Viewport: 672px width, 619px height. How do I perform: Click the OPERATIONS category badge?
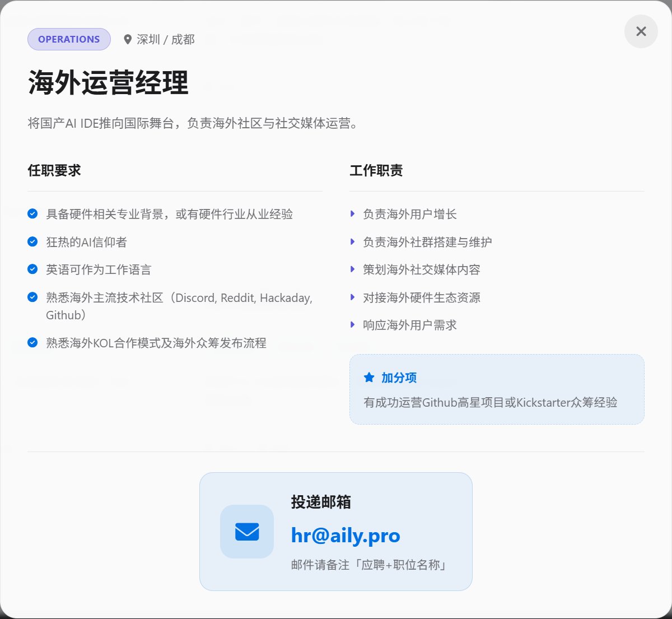click(x=69, y=39)
